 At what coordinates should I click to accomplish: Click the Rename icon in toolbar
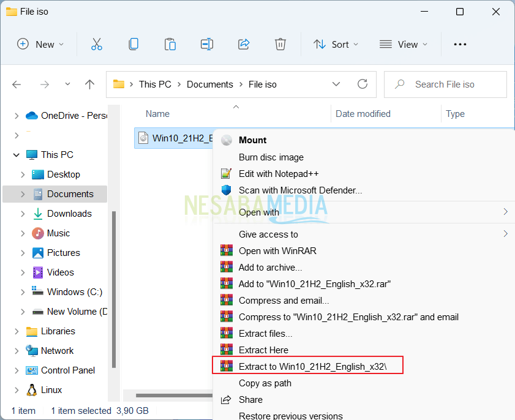(207, 44)
